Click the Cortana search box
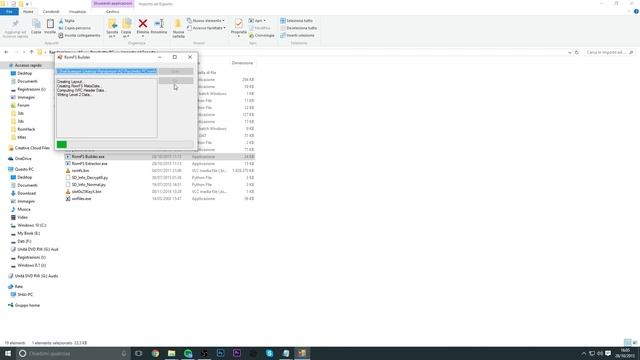The height and width of the screenshot is (360, 640). coord(73,353)
